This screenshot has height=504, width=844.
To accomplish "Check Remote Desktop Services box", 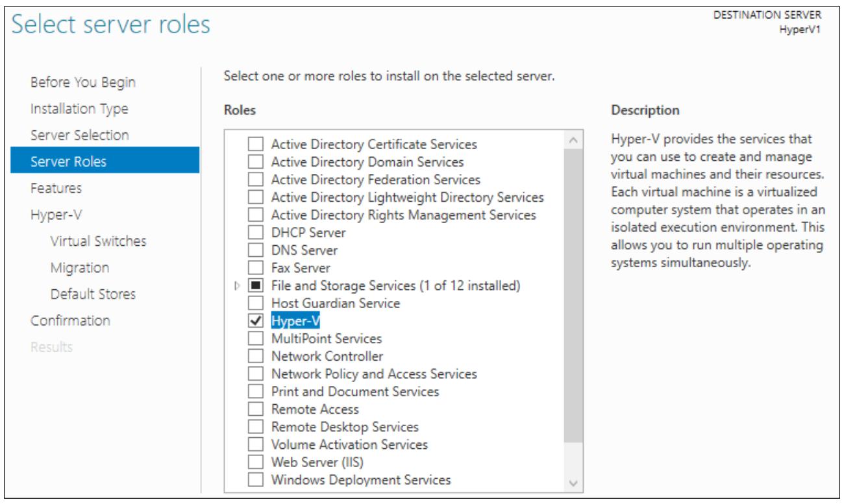I will [256, 427].
